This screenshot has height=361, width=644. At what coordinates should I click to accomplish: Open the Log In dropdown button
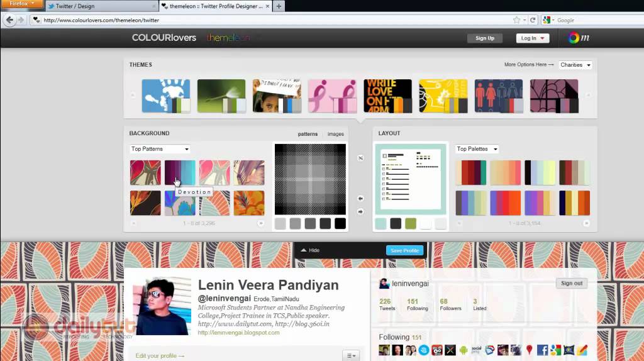pyautogui.click(x=532, y=38)
